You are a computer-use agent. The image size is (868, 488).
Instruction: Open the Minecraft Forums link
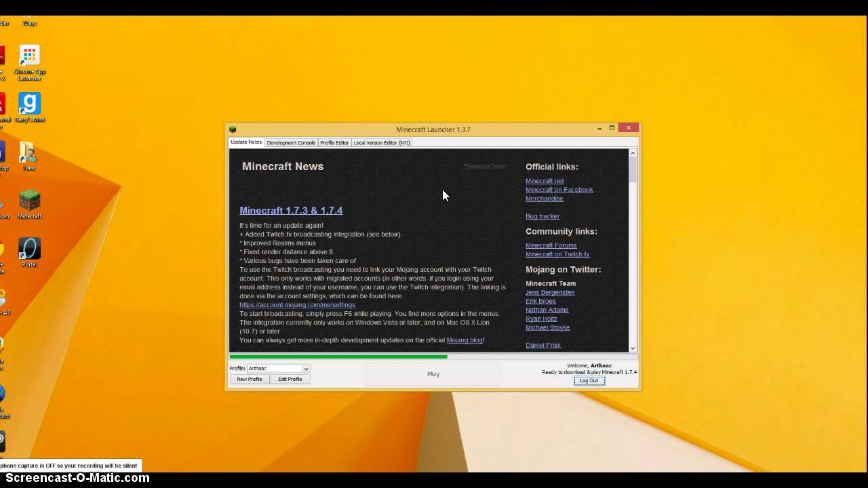[x=551, y=245]
